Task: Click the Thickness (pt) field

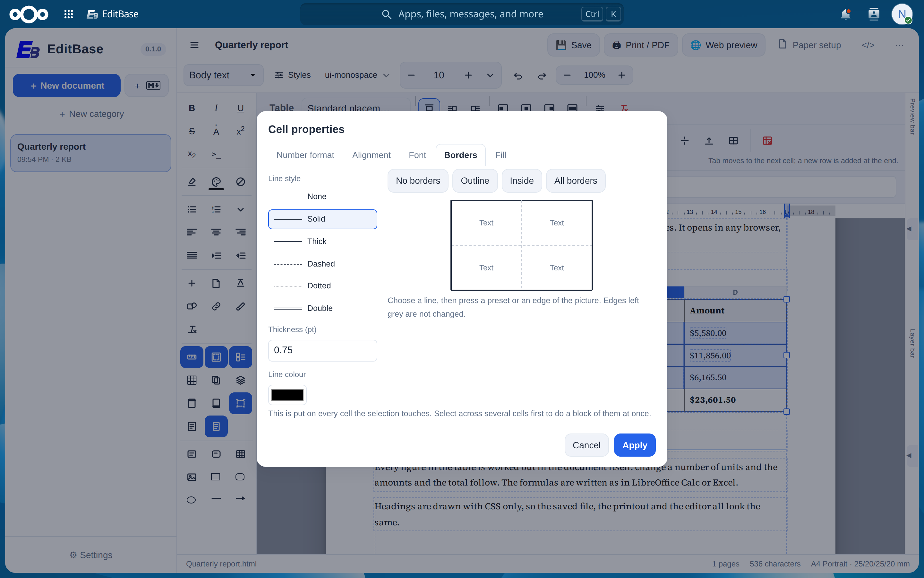Action: pyautogui.click(x=323, y=350)
